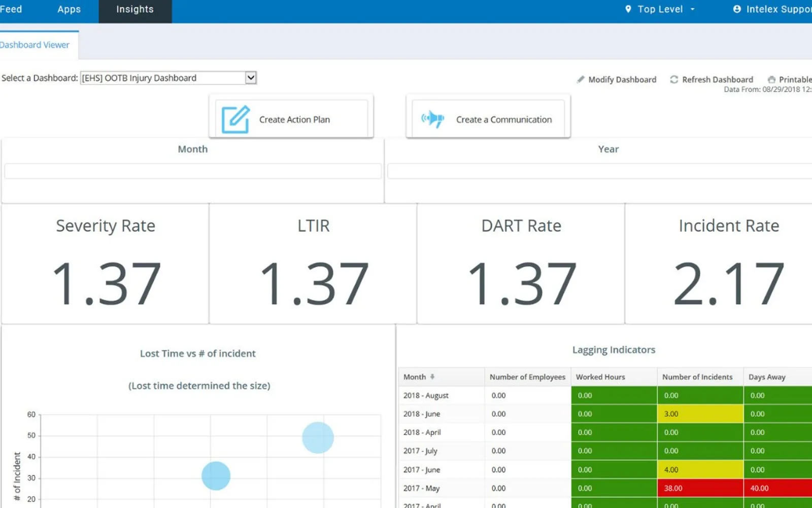Screen dimensions: 812x508
Task: Click the sort arrow beside the Month column header
Action: (x=432, y=377)
